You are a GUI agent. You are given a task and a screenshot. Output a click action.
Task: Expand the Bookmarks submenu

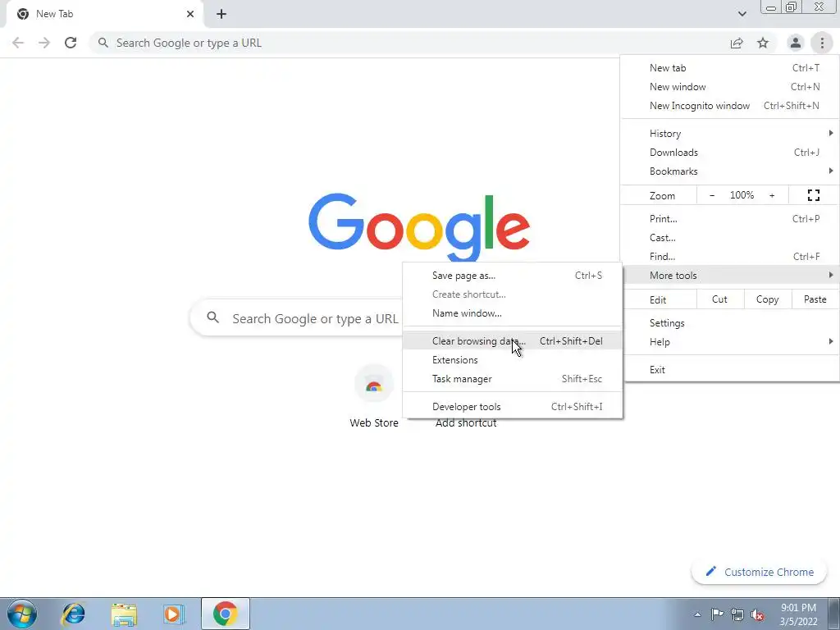pyautogui.click(x=730, y=171)
